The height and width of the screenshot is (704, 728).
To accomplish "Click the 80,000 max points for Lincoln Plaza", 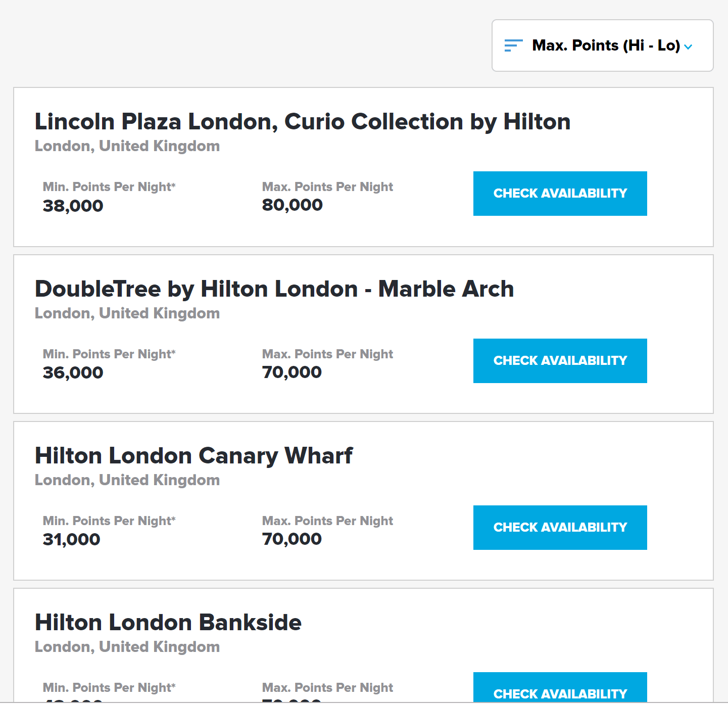I will (292, 204).
